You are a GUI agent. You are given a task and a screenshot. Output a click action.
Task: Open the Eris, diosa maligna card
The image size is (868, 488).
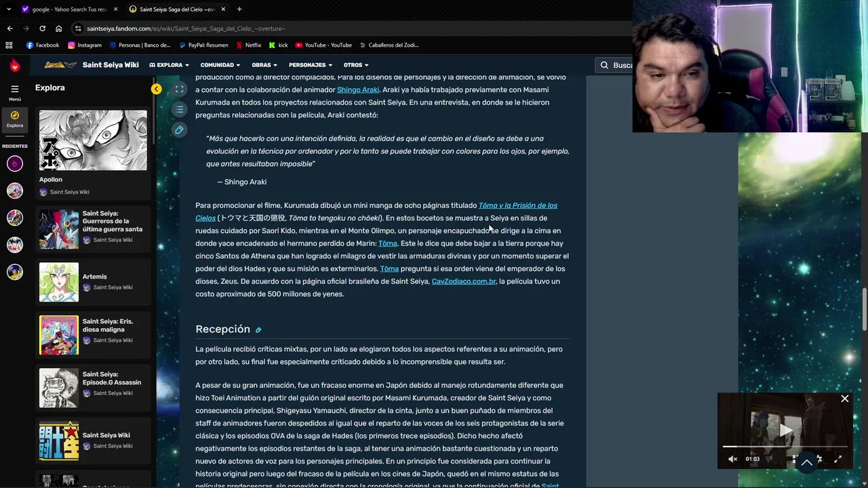click(x=93, y=335)
